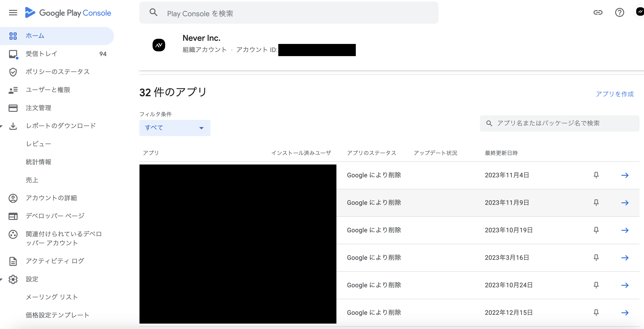The image size is (644, 329).
Task: Focus the app name or package search field
Action: point(560,123)
